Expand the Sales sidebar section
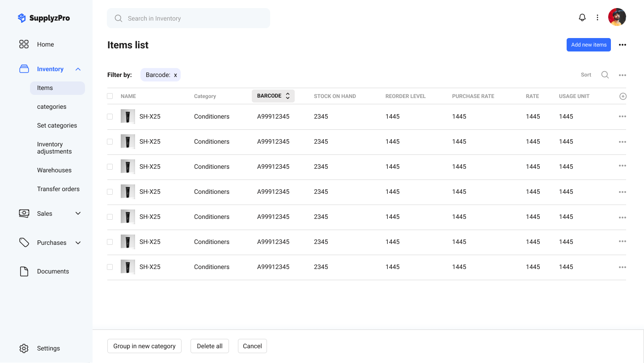Viewport: 644px width, 363px height. click(78, 214)
